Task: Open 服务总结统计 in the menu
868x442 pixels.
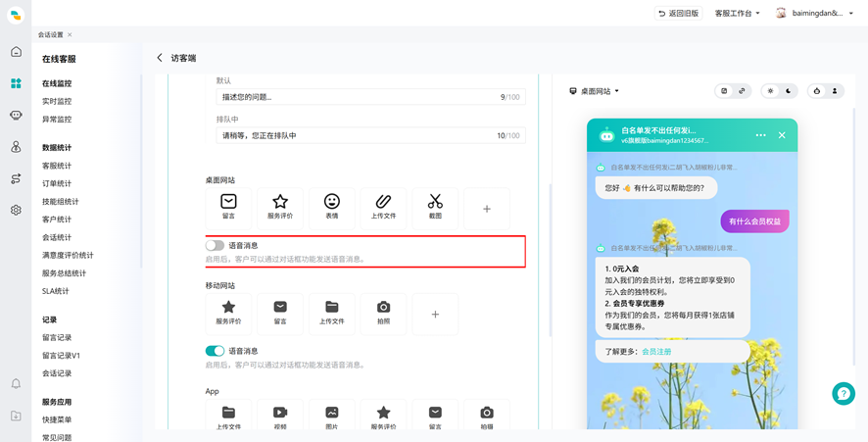Action: pos(65,273)
